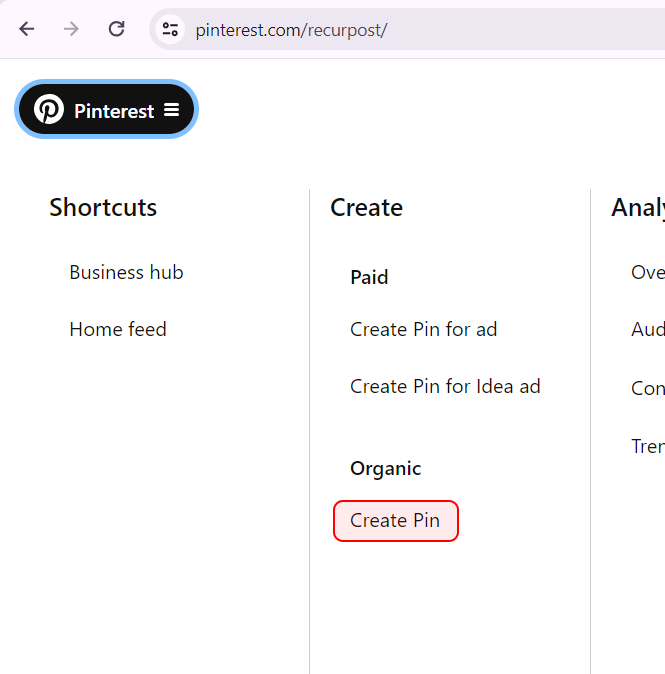Click the Organic section label
Viewport: 665px width, 674px height.
[x=386, y=469]
